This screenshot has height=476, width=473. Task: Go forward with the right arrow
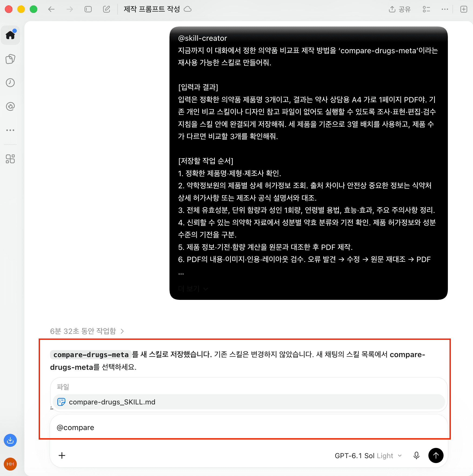[x=70, y=9]
